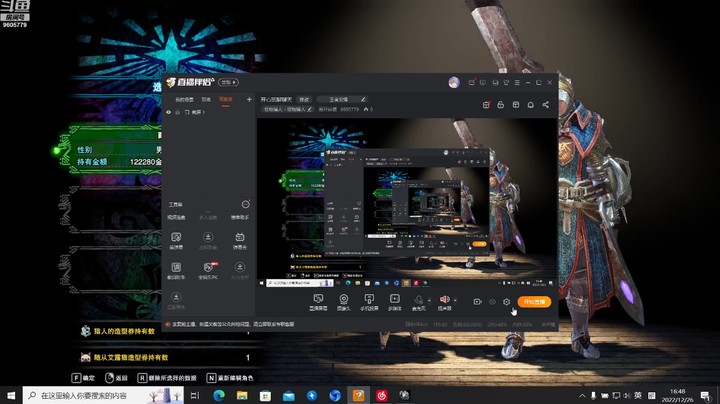
Task: Click the microphone icon in bottom bar
Action: (x=418, y=300)
